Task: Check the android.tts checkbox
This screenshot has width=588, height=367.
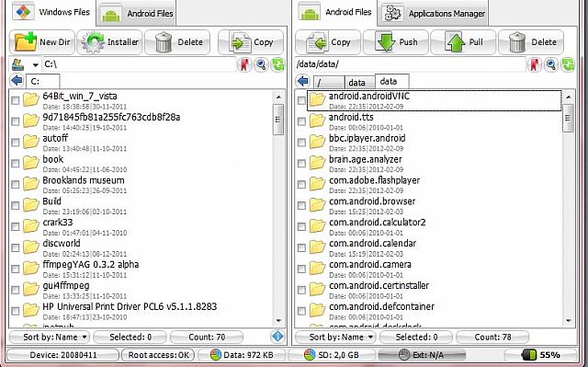Action: (x=301, y=121)
